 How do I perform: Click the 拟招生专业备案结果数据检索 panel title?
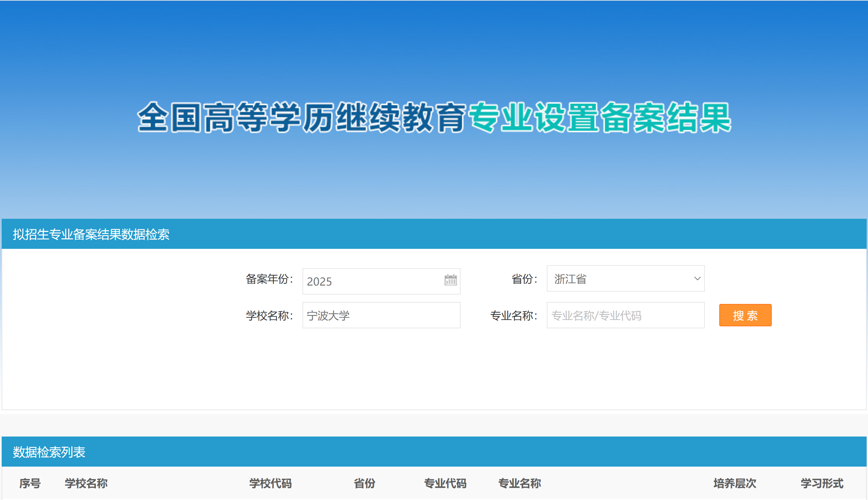coord(91,234)
